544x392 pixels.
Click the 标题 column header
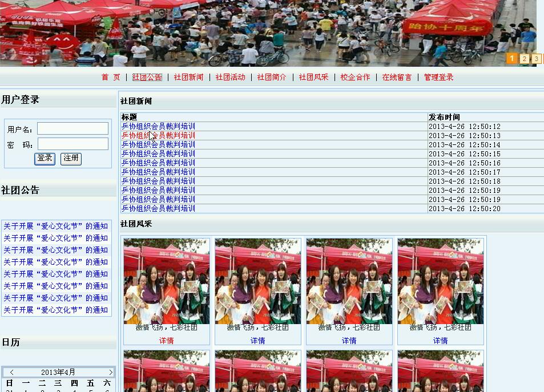point(130,117)
